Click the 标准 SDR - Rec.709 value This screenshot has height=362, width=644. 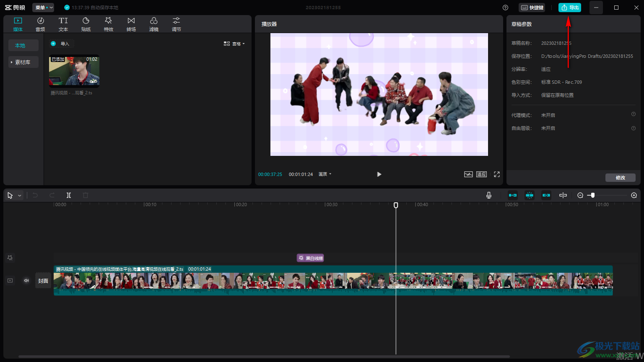(x=561, y=82)
